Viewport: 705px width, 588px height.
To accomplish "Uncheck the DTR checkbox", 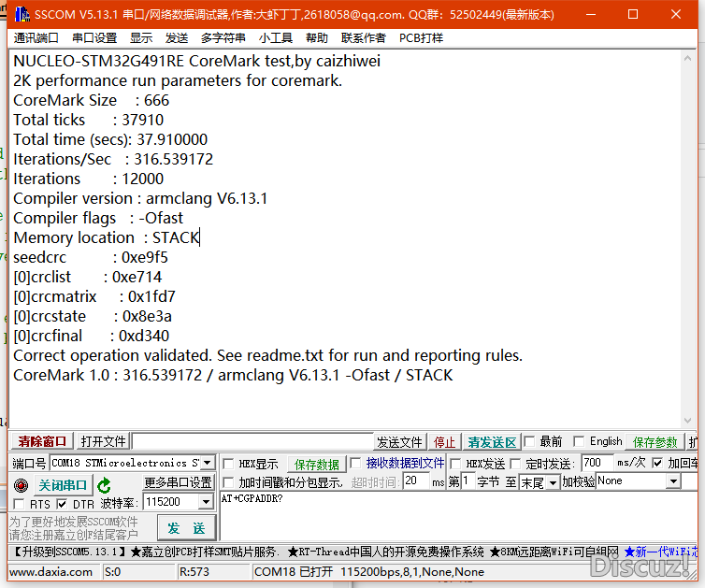I will point(62,504).
